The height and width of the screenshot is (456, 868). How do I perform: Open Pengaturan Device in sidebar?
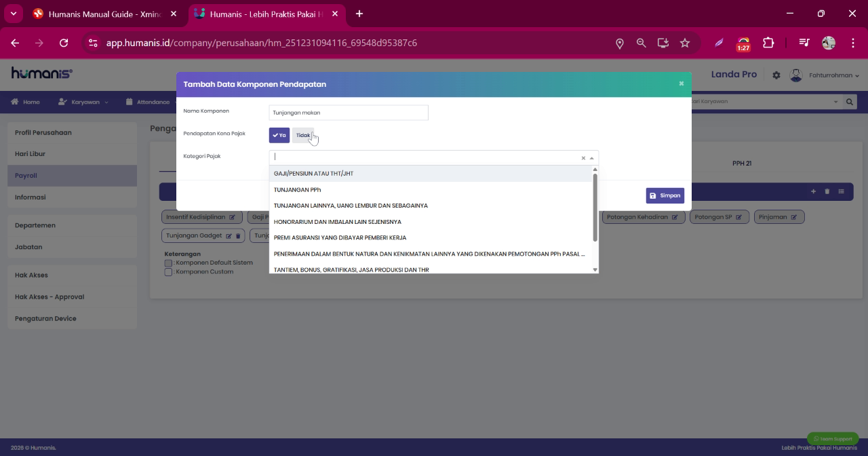[72, 319]
